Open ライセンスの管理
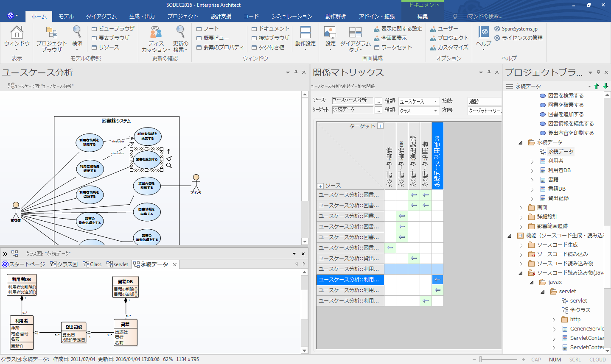This screenshot has height=364, width=611. coord(518,38)
